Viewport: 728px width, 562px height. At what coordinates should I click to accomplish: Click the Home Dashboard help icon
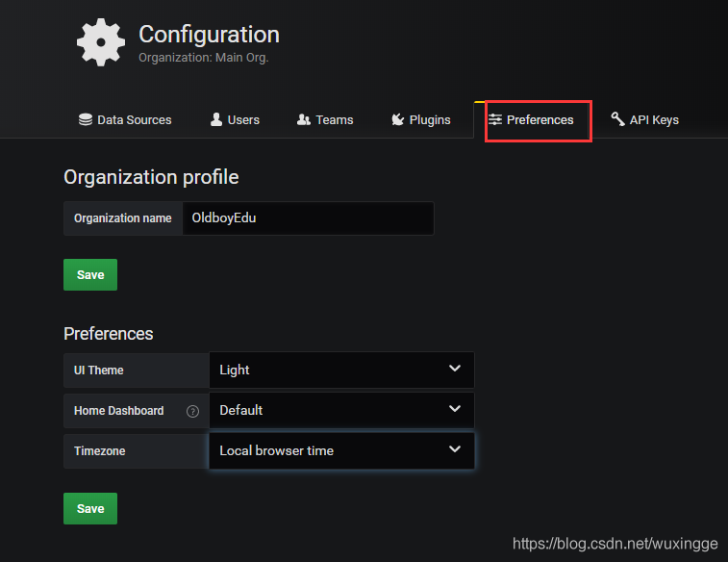click(x=192, y=411)
